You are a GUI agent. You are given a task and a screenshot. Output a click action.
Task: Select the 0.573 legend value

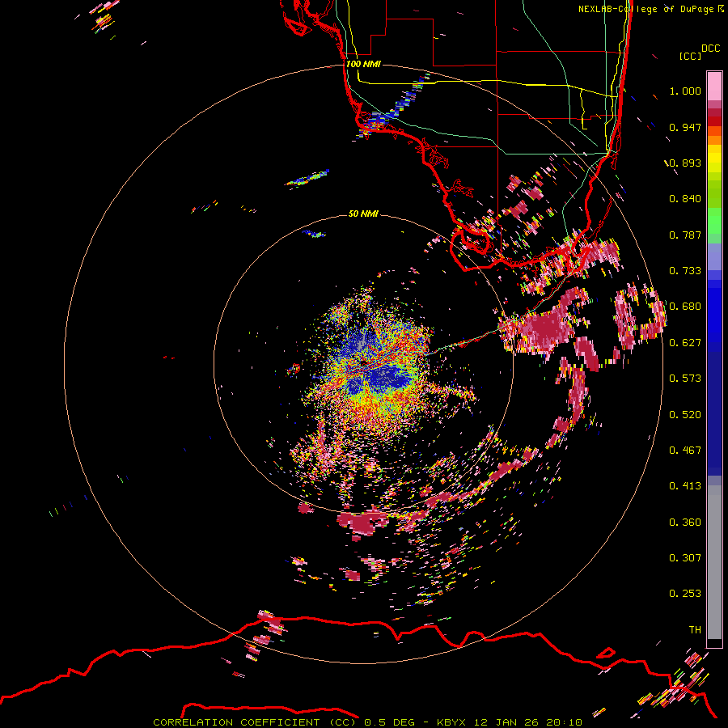pos(685,379)
